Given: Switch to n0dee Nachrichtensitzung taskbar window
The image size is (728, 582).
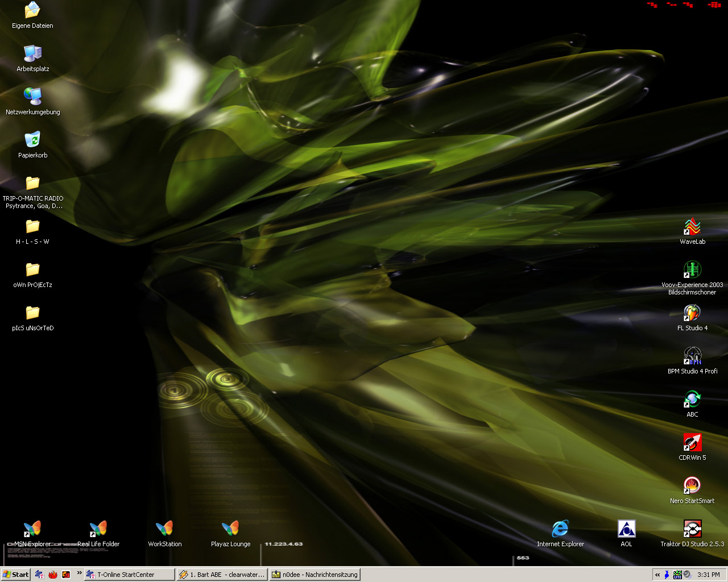Looking at the screenshot, I should [x=315, y=575].
